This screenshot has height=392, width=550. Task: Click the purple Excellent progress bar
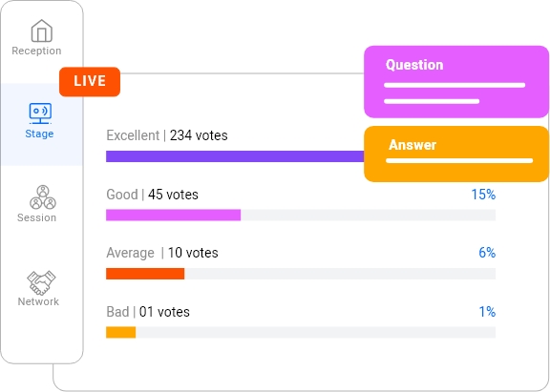(235, 156)
